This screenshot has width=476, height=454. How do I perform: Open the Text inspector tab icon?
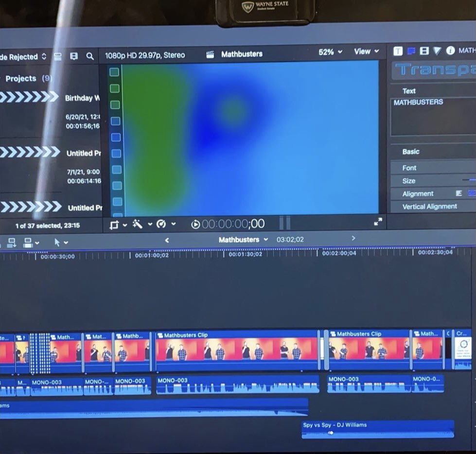coord(398,52)
